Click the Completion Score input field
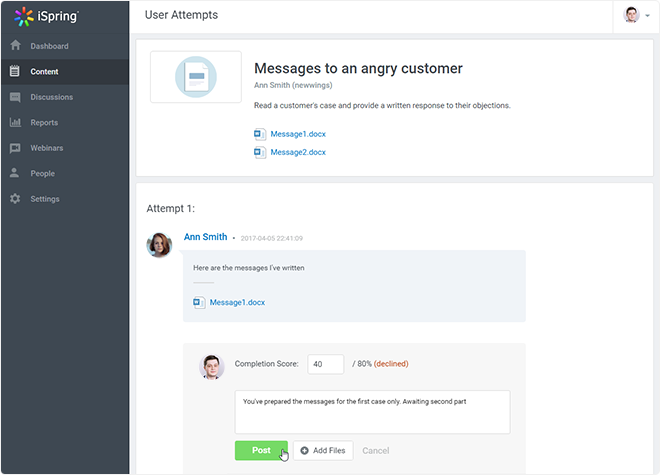Screen dimensions: 660x475 pyautogui.click(x=326, y=364)
